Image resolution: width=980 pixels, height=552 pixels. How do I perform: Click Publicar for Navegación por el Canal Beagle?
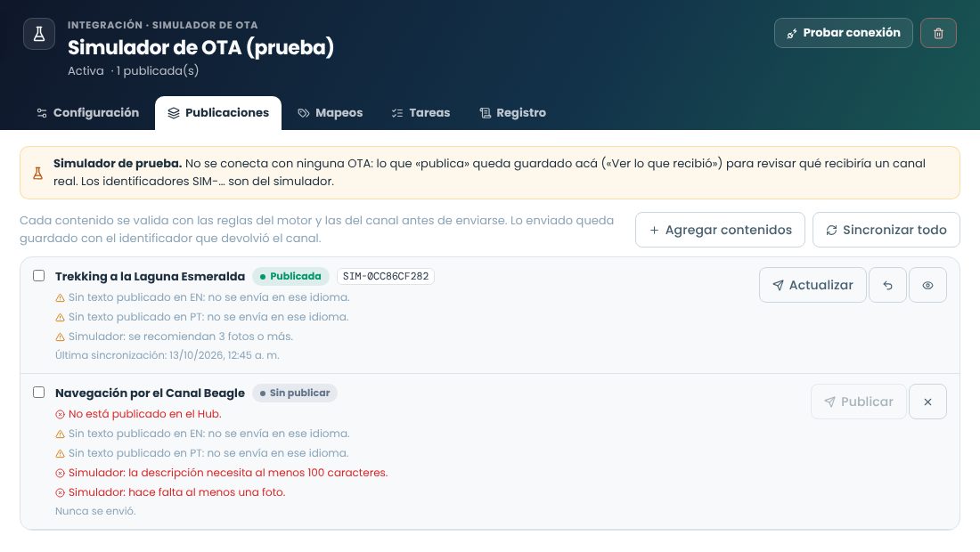tap(858, 402)
